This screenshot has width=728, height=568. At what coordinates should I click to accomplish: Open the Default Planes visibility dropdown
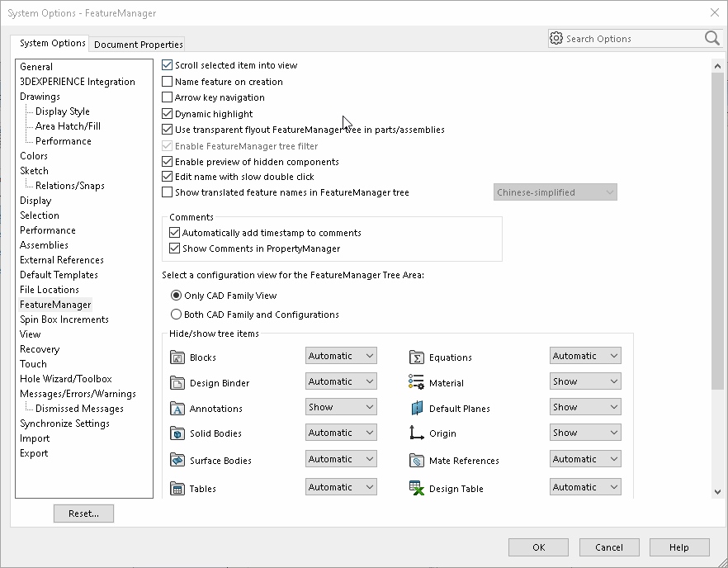pos(585,407)
